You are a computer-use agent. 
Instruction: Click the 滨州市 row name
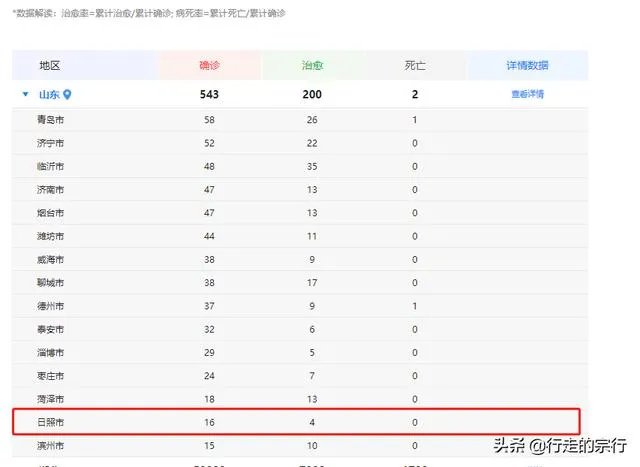(x=51, y=446)
